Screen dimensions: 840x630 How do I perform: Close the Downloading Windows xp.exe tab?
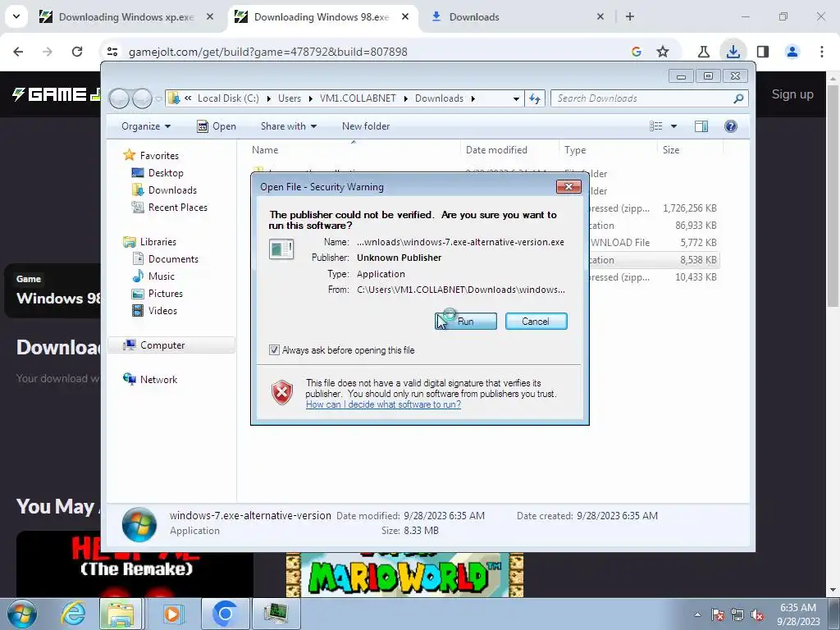pos(210,17)
